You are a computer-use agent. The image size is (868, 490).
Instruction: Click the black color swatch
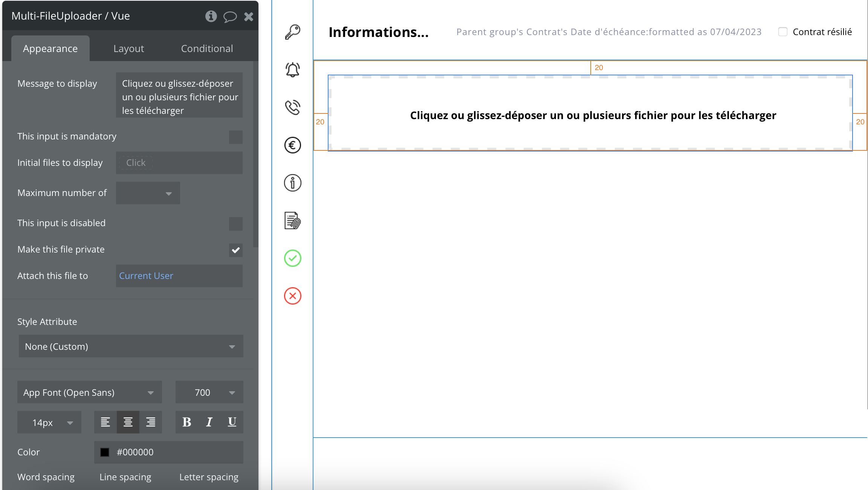click(105, 452)
